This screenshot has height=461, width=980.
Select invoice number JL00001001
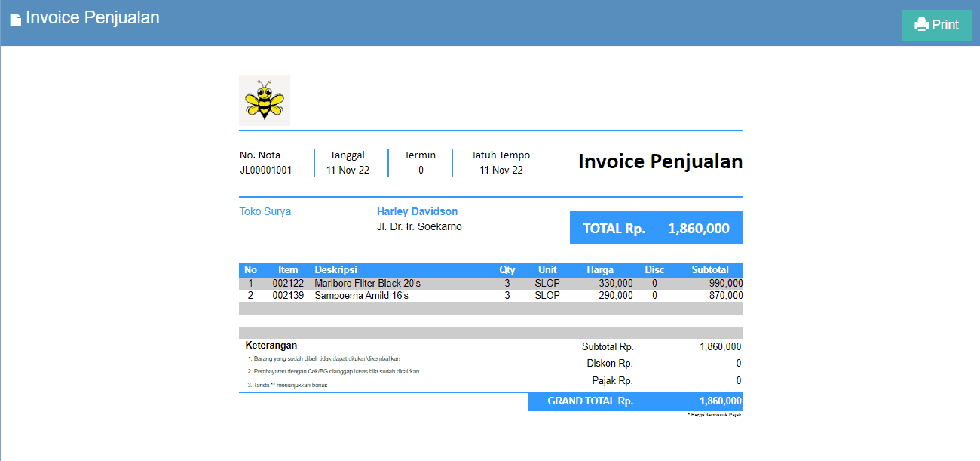(266, 170)
